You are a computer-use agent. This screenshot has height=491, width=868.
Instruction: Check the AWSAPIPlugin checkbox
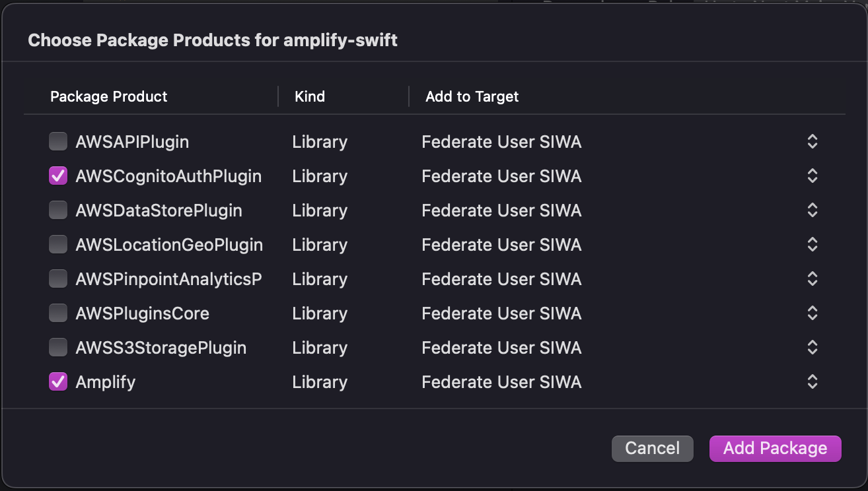tap(58, 141)
